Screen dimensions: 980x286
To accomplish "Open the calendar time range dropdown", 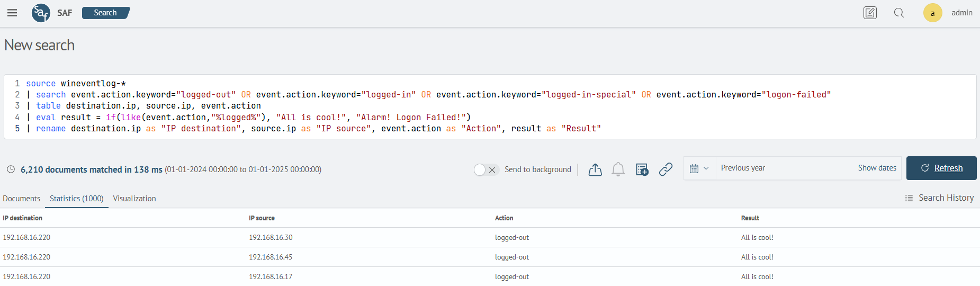I will (699, 168).
